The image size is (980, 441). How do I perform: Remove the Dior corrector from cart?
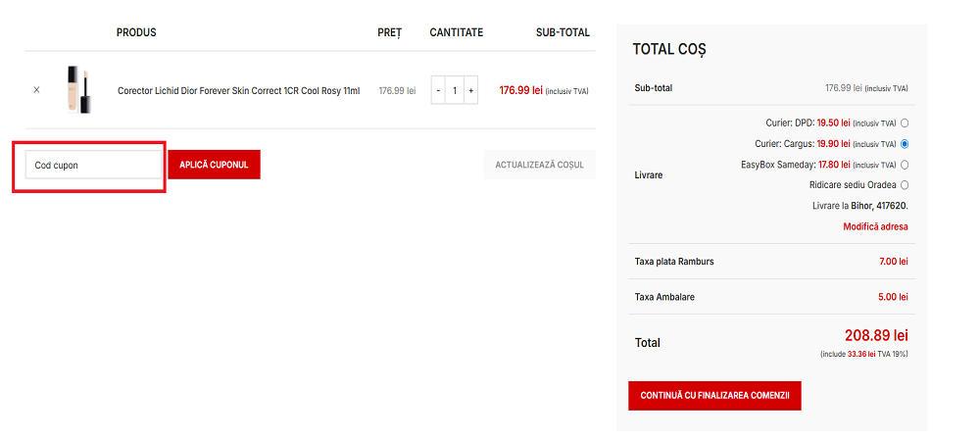pyautogui.click(x=37, y=90)
